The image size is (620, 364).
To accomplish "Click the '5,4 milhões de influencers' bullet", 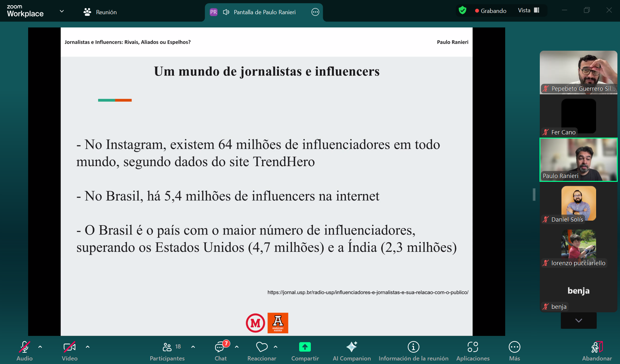I will (228, 196).
